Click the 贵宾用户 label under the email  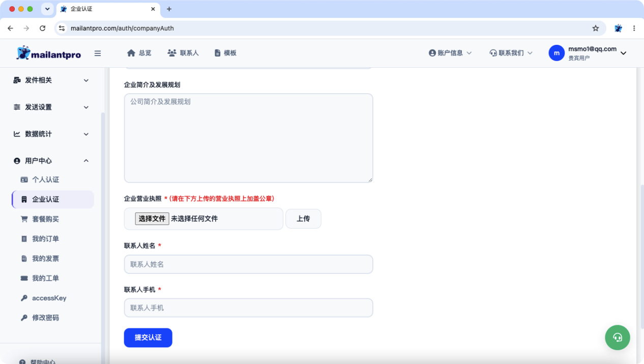(579, 58)
